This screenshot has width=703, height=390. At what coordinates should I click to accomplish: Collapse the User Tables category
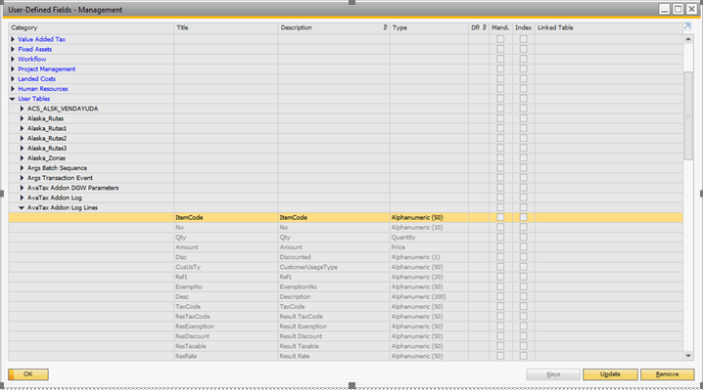coord(13,99)
